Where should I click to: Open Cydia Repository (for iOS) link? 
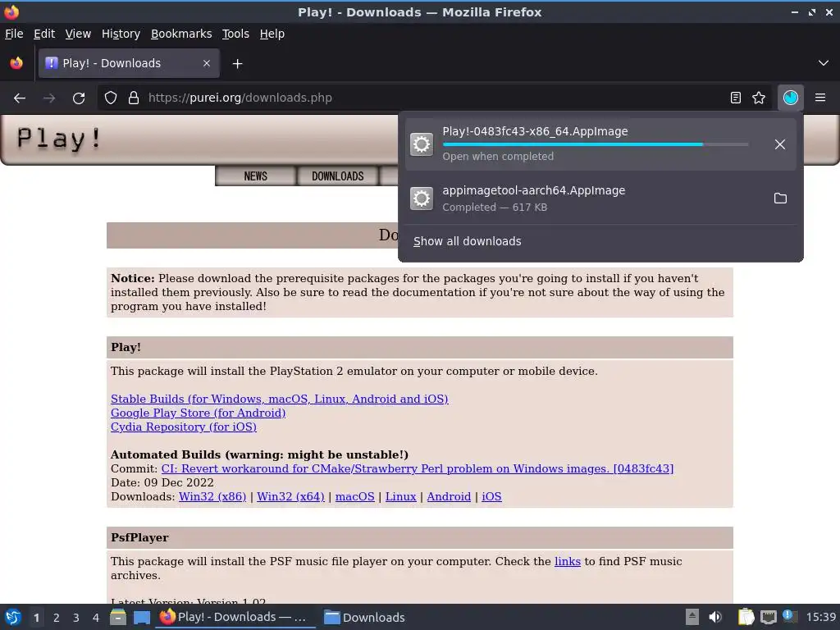pos(184,427)
